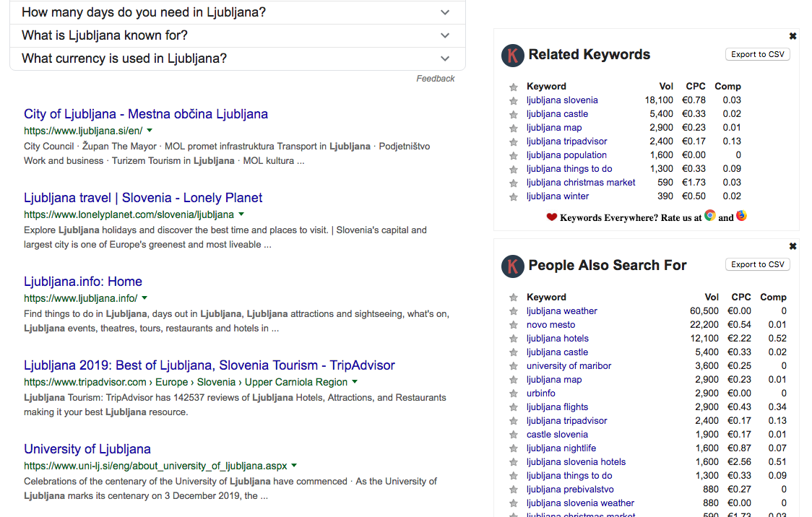
Task: Open the TripAdvisor Ljubljana 2019 result
Action: tap(210, 365)
